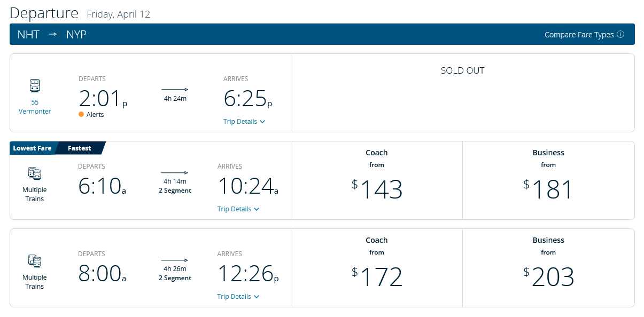Click the Vermonter train icon
The width and height of the screenshot is (644, 317).
click(x=35, y=85)
